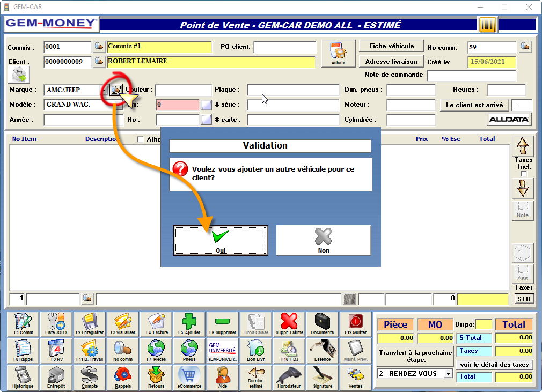Quit using F12 Quitter
Image resolution: width=542 pixels, height=392 pixels.
point(356,324)
